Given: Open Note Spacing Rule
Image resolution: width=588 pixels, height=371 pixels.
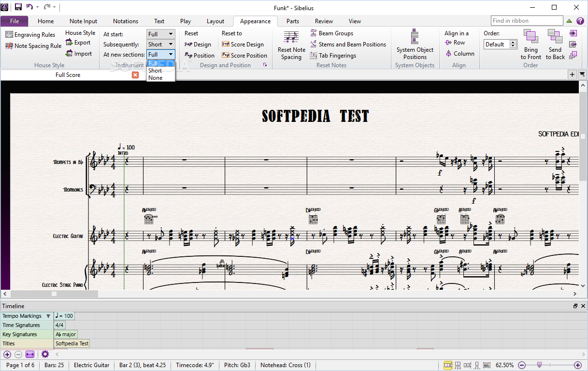Looking at the screenshot, I should (33, 46).
